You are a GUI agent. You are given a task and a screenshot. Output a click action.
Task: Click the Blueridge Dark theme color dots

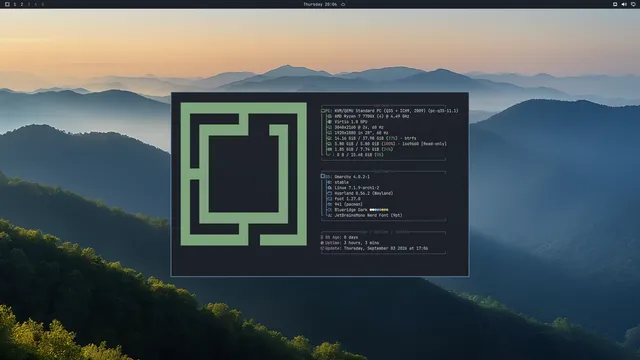(379, 210)
